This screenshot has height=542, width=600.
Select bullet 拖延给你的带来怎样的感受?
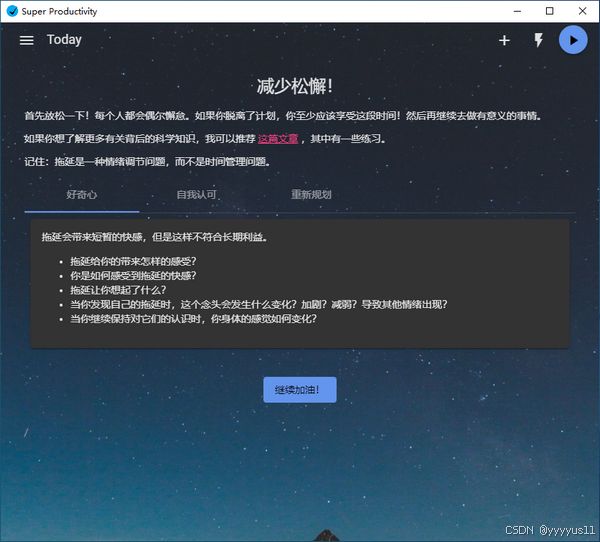[x=133, y=261]
